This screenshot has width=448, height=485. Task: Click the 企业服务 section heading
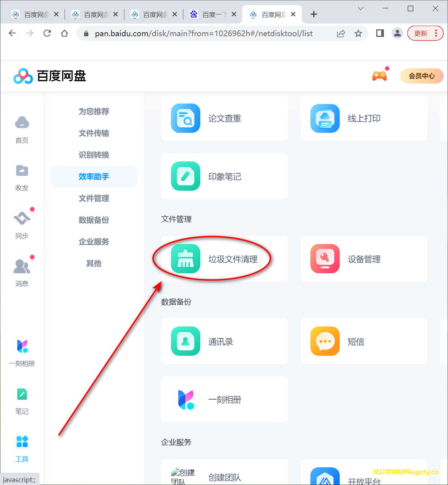click(x=176, y=442)
